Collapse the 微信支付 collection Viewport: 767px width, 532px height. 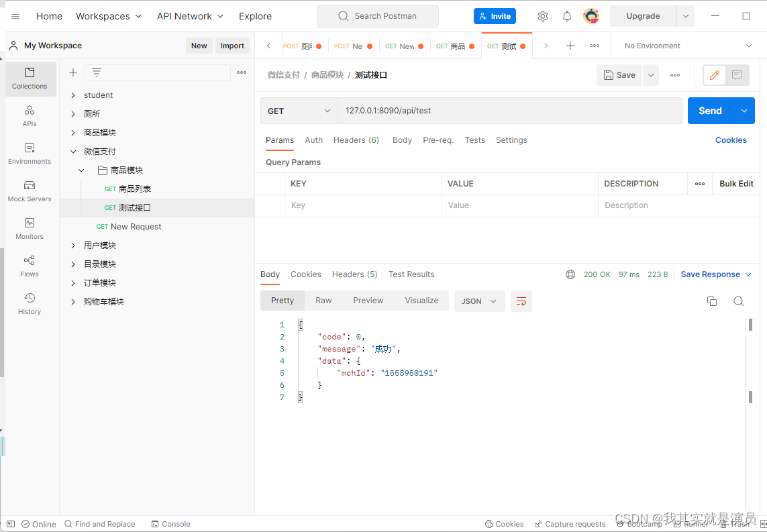[x=73, y=152]
